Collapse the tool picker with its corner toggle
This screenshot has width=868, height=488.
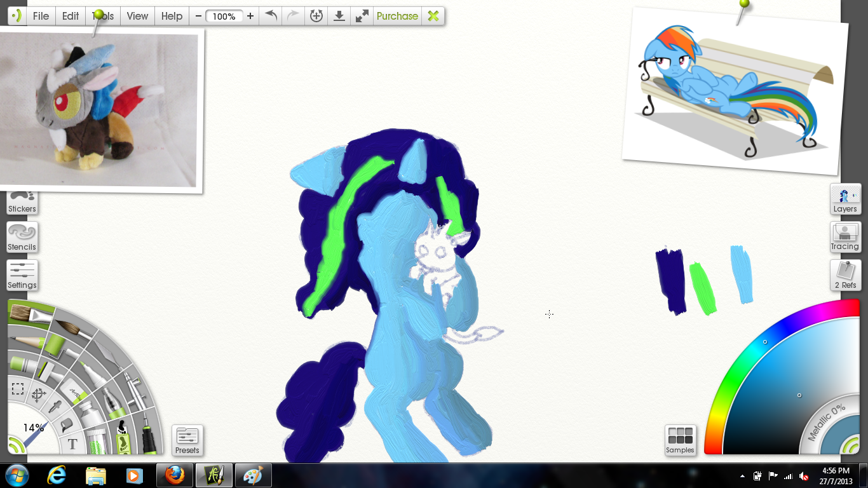16,445
